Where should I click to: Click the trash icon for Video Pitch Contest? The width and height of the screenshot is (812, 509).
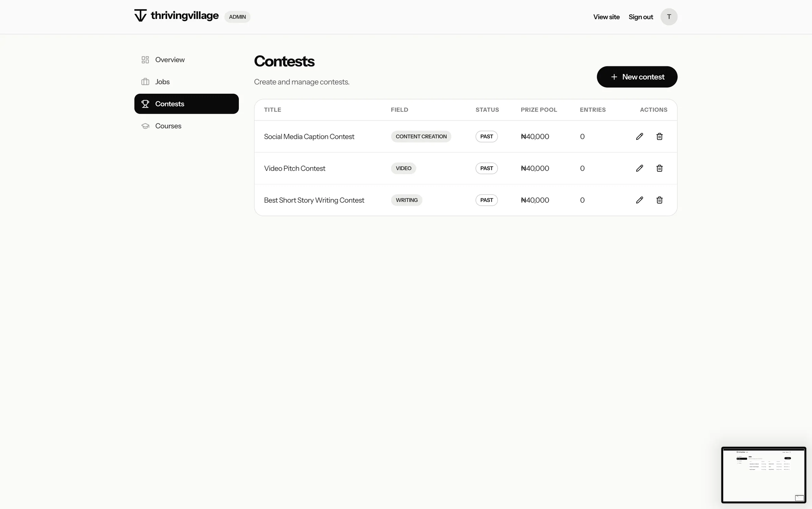pos(659,168)
